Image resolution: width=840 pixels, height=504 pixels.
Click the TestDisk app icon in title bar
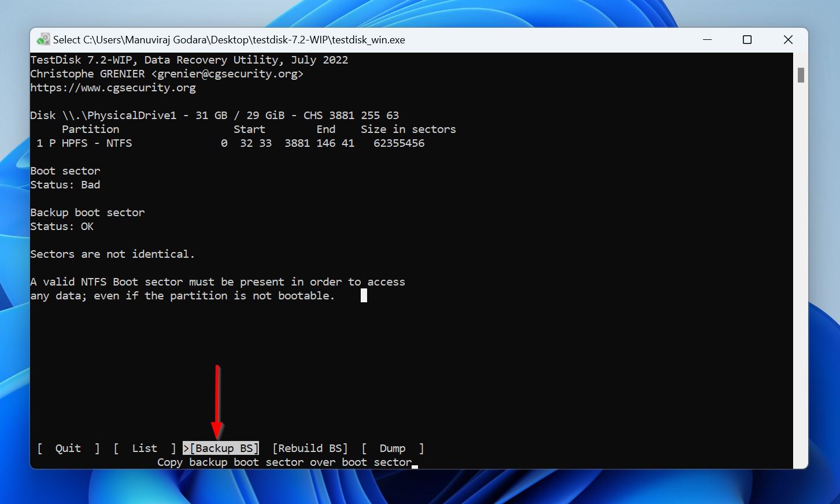pyautogui.click(x=43, y=39)
